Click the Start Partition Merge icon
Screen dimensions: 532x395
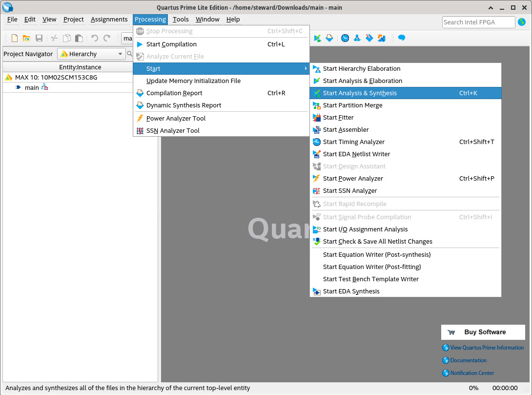(x=317, y=105)
